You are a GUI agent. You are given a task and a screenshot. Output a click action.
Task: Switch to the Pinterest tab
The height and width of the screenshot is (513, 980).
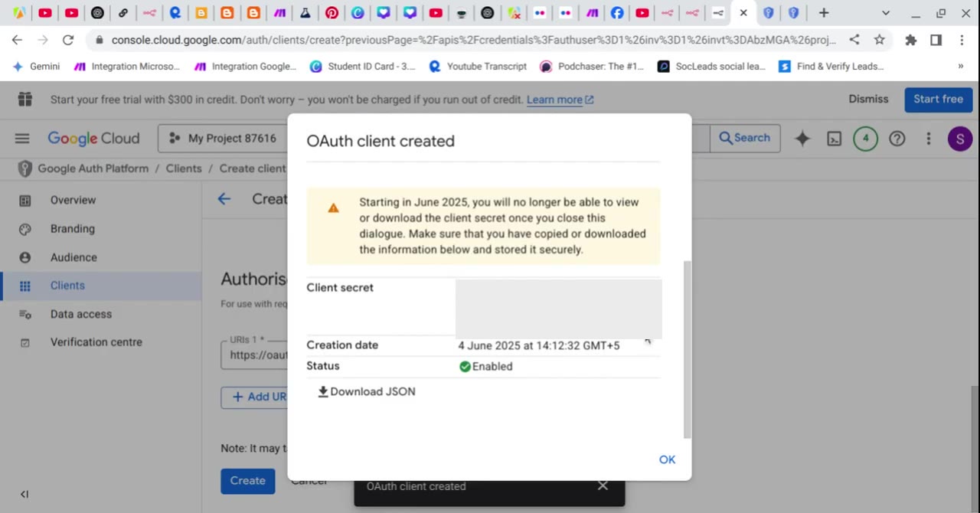332,13
